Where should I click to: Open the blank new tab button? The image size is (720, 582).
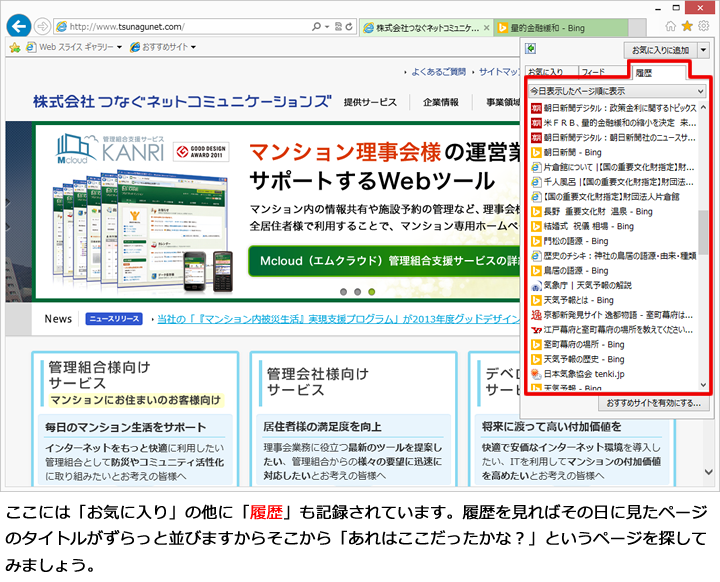tap(637, 28)
